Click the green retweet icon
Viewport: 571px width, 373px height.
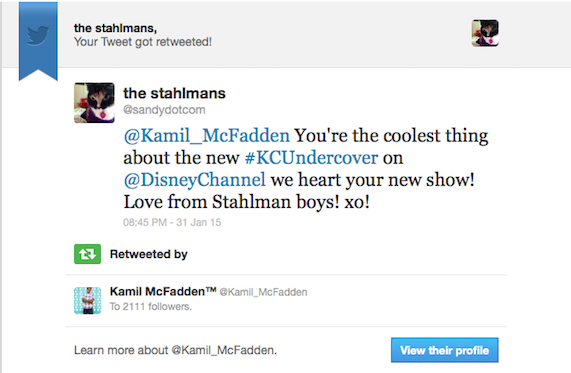[x=87, y=254]
